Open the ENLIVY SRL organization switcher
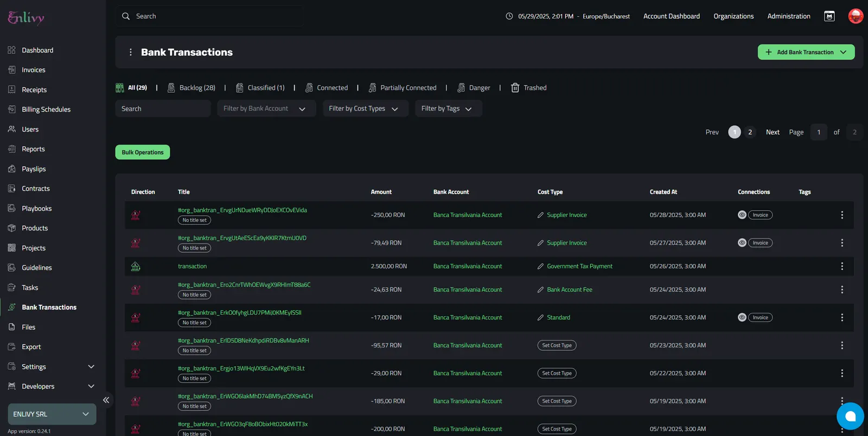The height and width of the screenshot is (436, 868). tap(52, 414)
